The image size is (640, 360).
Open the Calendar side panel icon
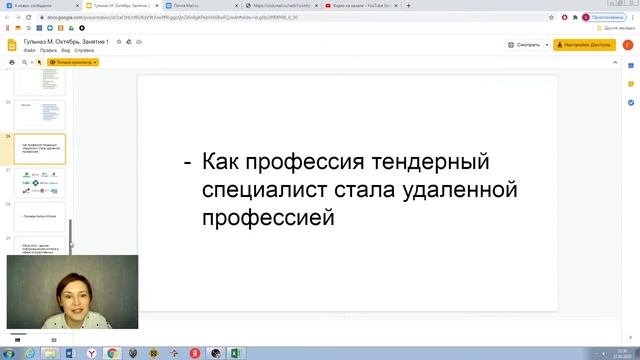coord(631,66)
